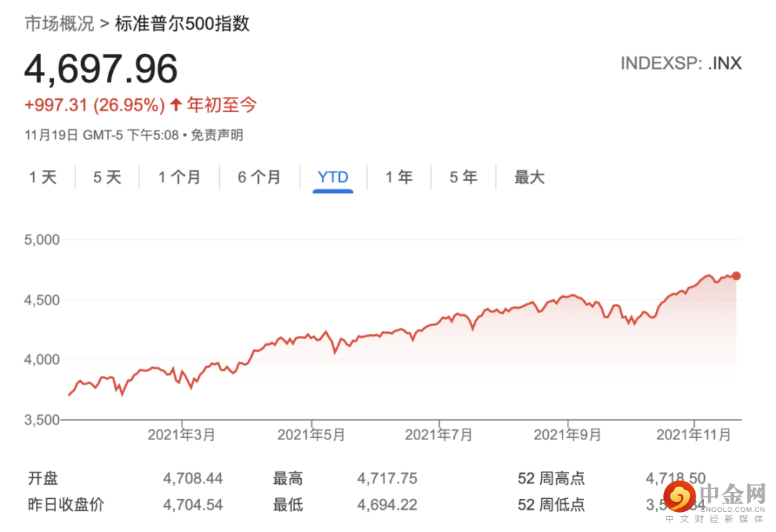776x532 pixels.
Task: Select the 1 天 range tab
Action: [43, 177]
